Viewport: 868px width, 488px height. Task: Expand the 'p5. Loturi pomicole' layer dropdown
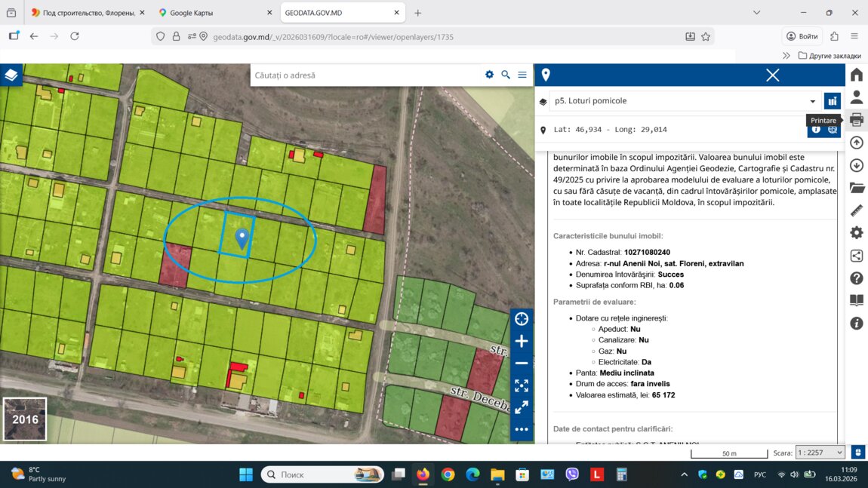point(812,101)
